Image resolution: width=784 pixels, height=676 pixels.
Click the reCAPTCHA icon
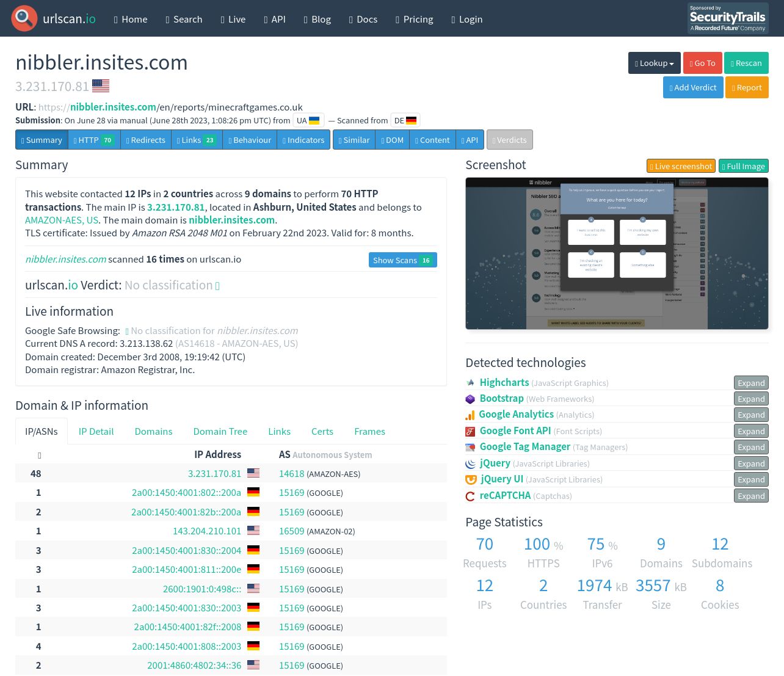coord(470,496)
